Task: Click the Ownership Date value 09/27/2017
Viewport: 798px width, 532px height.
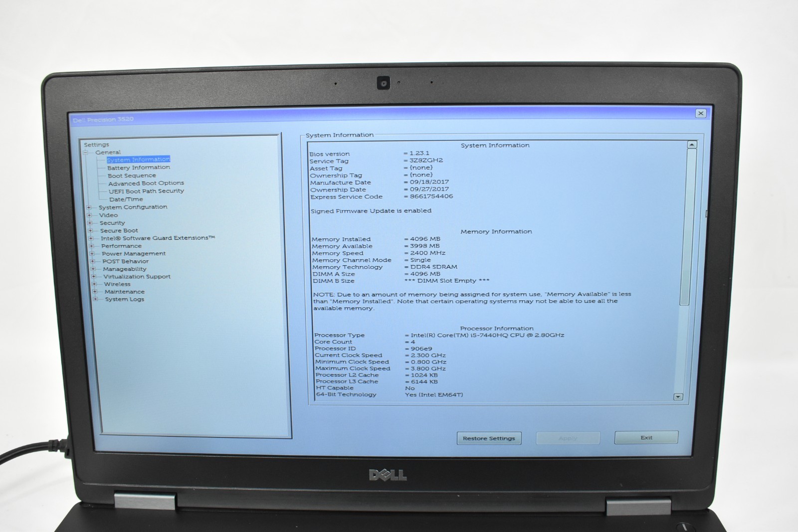Action: point(429,189)
